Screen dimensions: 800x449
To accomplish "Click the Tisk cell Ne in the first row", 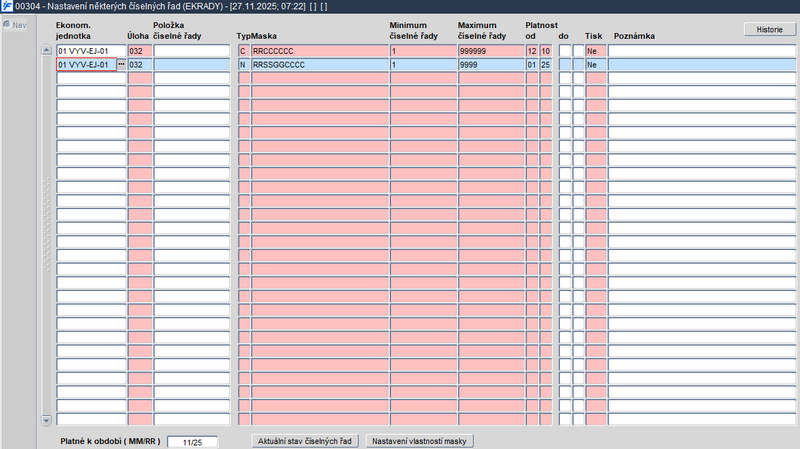I will click(x=596, y=51).
